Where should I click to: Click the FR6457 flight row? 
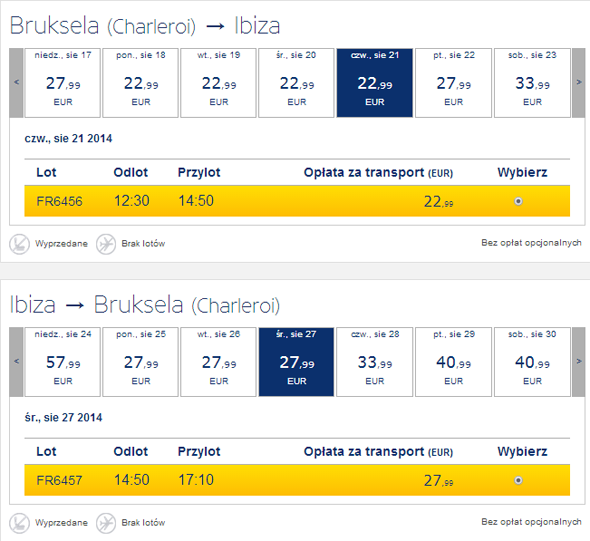click(x=297, y=480)
